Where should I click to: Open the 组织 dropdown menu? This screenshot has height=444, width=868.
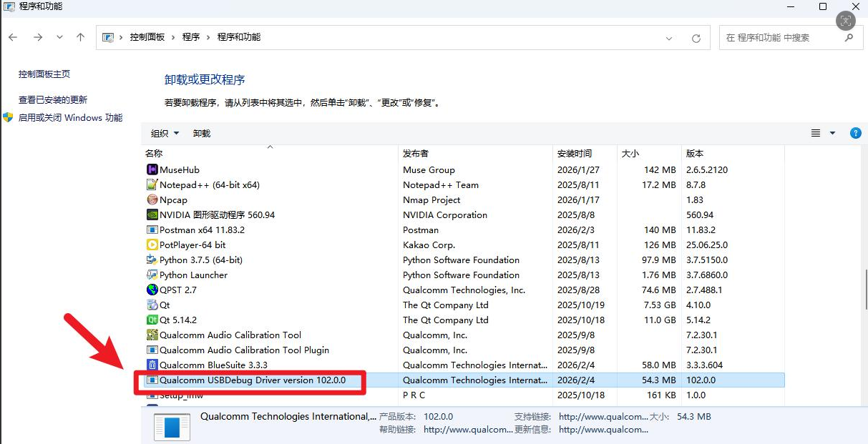165,134
